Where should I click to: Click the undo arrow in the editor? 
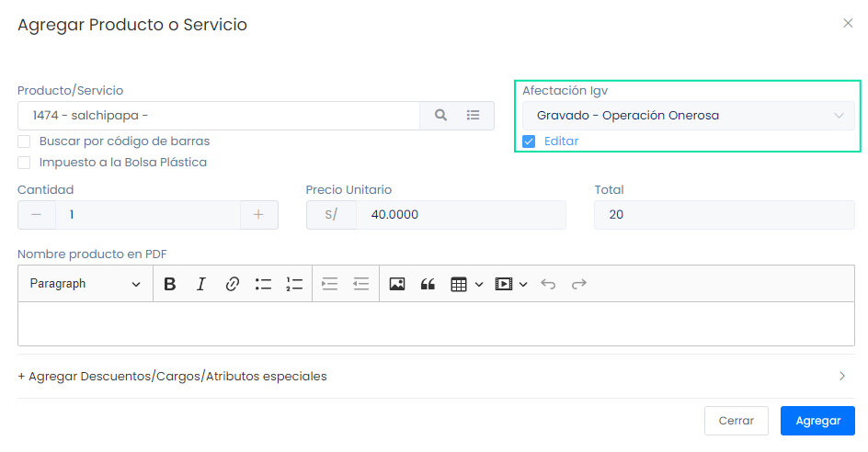(x=548, y=284)
